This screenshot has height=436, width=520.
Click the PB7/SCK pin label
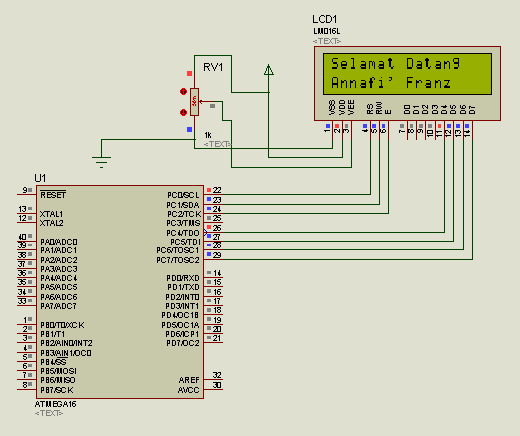[57, 390]
